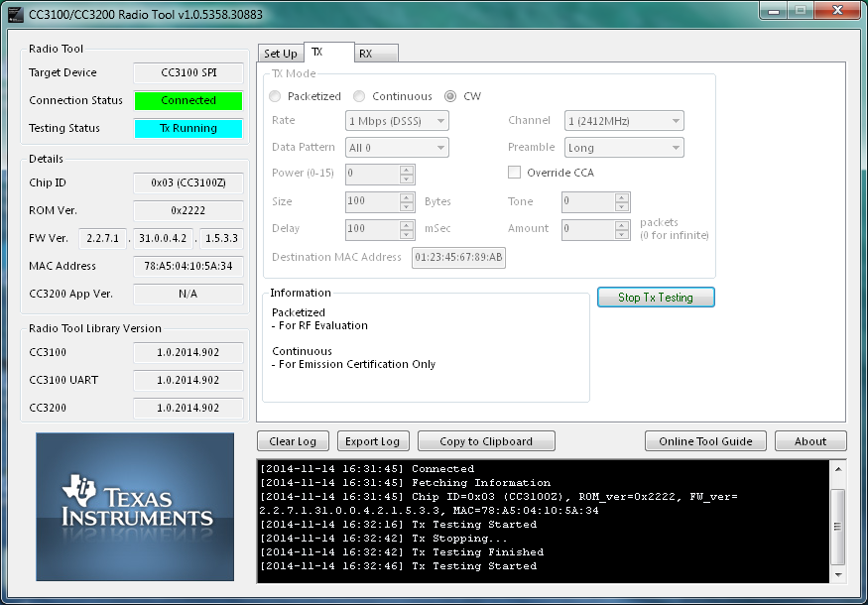Click the CC3200 App Ver. N/A field
Image resolution: width=868 pixels, height=605 pixels.
coord(188,294)
